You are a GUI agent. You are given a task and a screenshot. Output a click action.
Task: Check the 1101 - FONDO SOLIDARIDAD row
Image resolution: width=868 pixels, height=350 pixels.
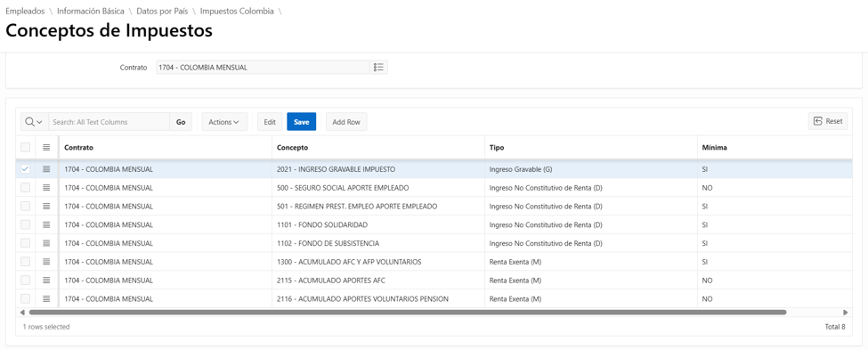[26, 224]
